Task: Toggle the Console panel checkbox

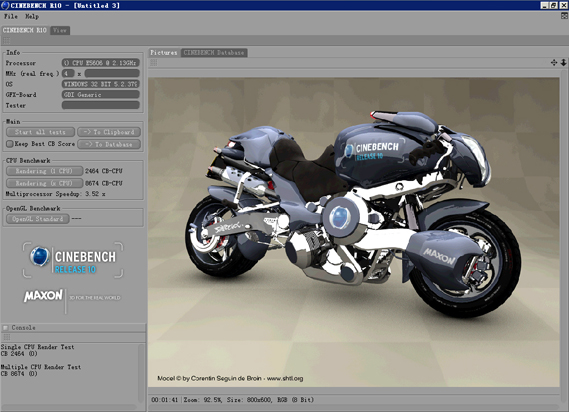Action: [x=5, y=327]
